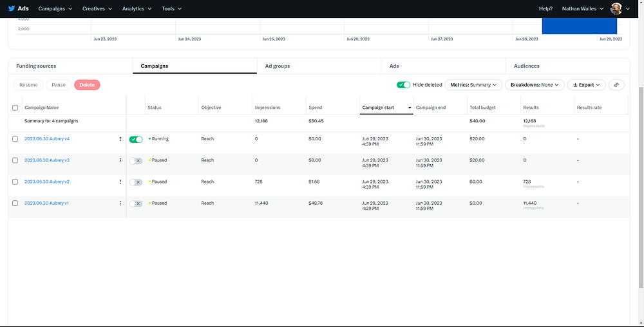Click the Campaign start sort arrow
The height and width of the screenshot is (327, 644).
pos(410,107)
